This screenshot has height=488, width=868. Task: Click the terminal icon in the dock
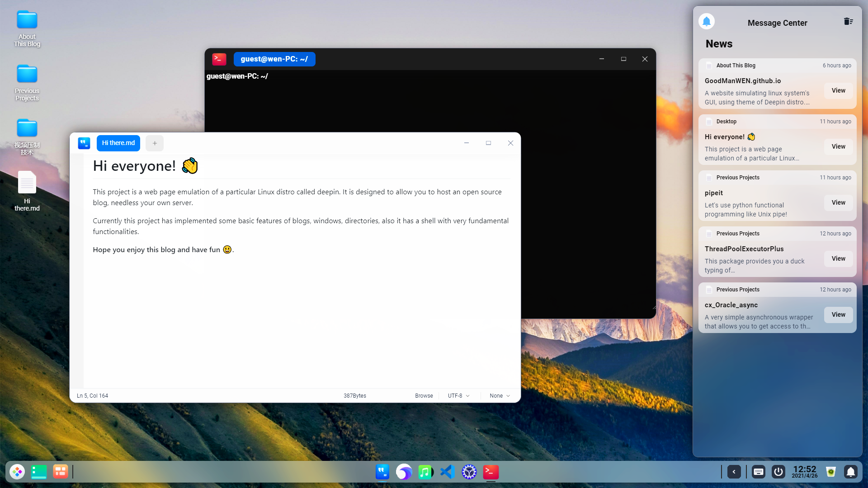pyautogui.click(x=491, y=472)
